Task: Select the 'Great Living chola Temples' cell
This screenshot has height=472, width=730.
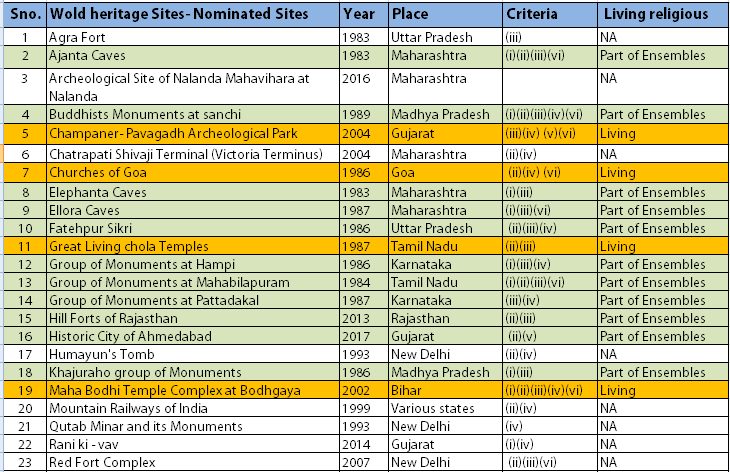Action: coord(129,246)
